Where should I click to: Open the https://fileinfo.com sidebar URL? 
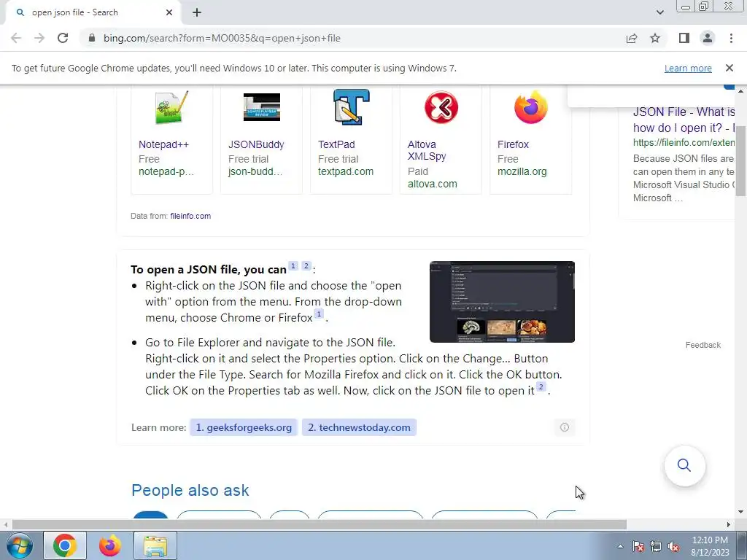[x=684, y=142]
